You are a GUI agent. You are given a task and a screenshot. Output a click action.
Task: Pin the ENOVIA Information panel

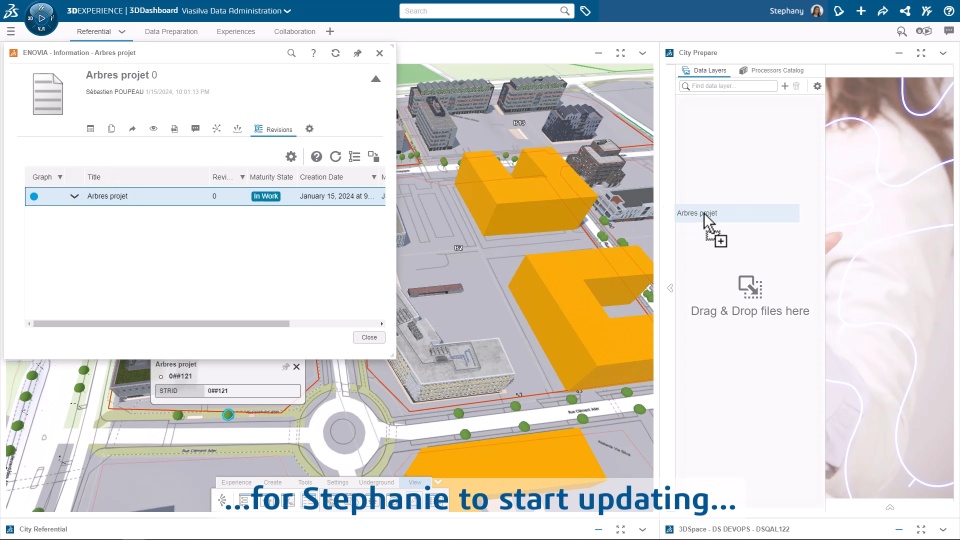358,53
